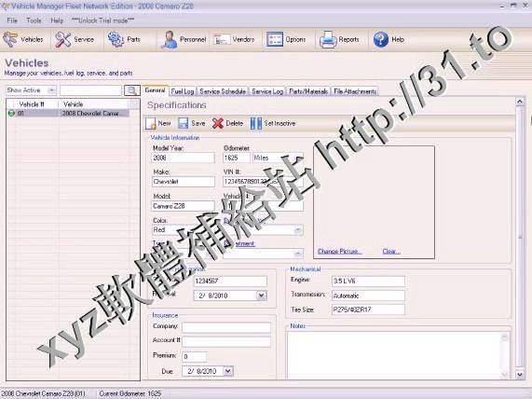This screenshot has height=399, width=532.
Task: Select the General tab
Action: coord(155,90)
